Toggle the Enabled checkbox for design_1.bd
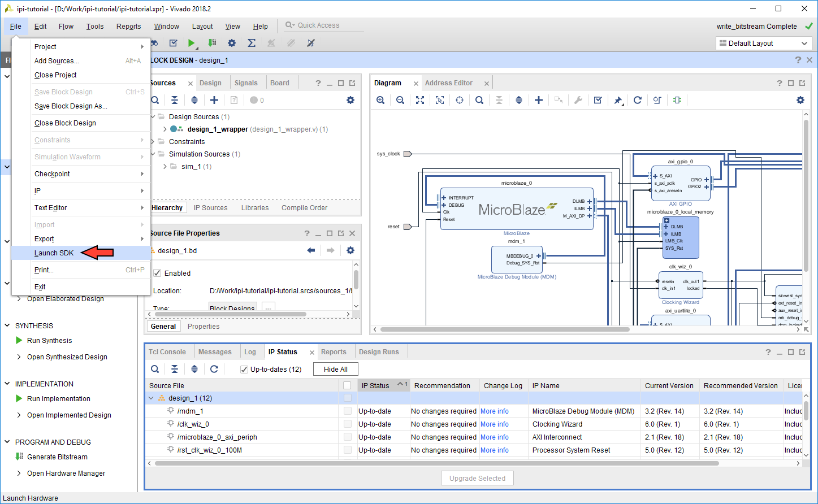This screenshot has width=818, height=504. pyautogui.click(x=158, y=273)
